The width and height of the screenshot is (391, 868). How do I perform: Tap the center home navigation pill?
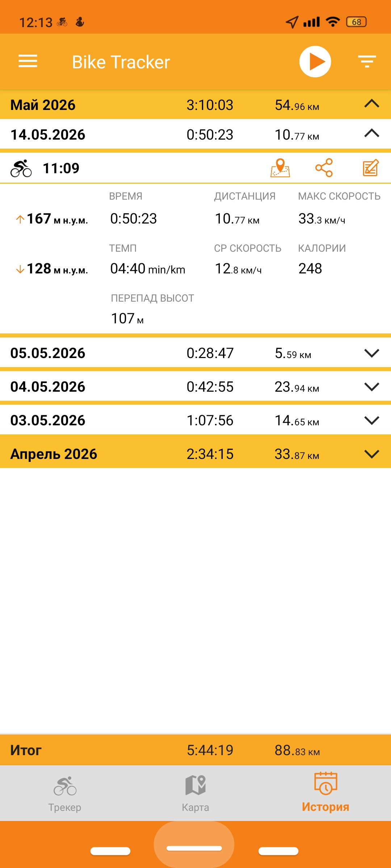[194, 848]
